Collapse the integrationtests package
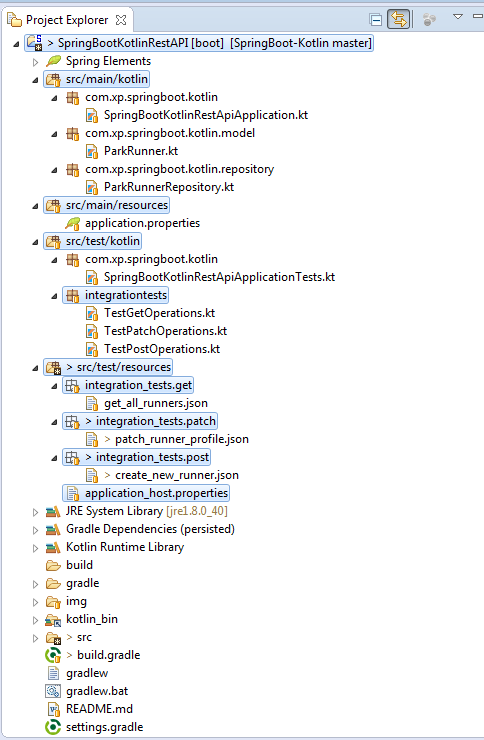 click(x=54, y=295)
